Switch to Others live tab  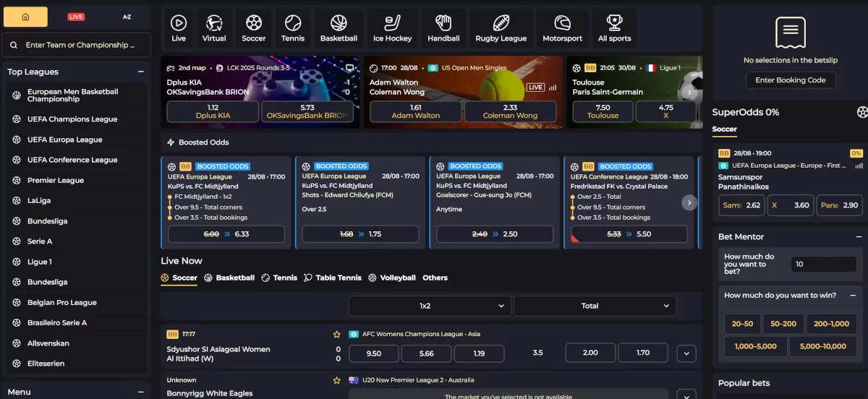(435, 278)
